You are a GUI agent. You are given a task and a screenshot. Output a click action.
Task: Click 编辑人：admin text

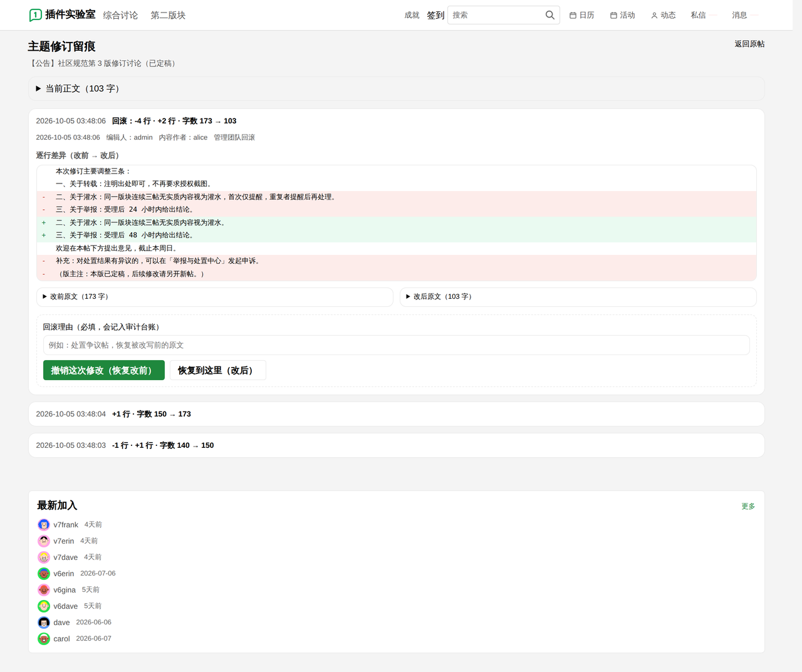129,137
